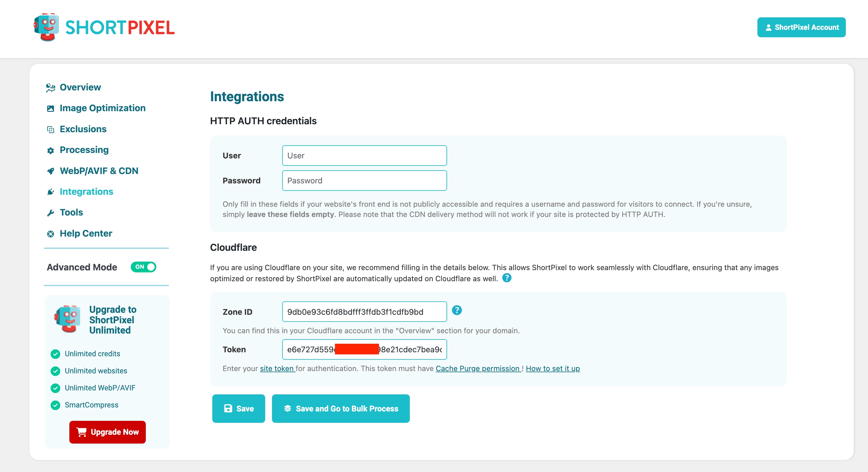Click the layers icon on Bulk Process button
Image resolution: width=868 pixels, height=472 pixels.
287,408
